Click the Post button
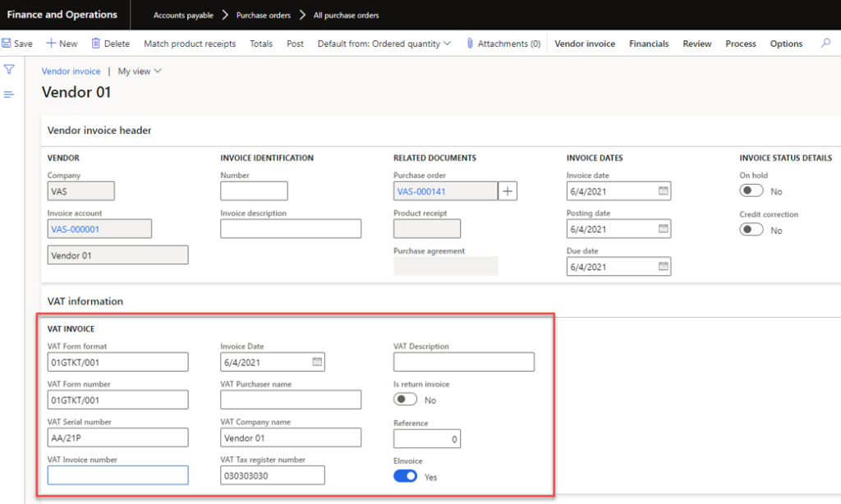 pyautogui.click(x=295, y=44)
